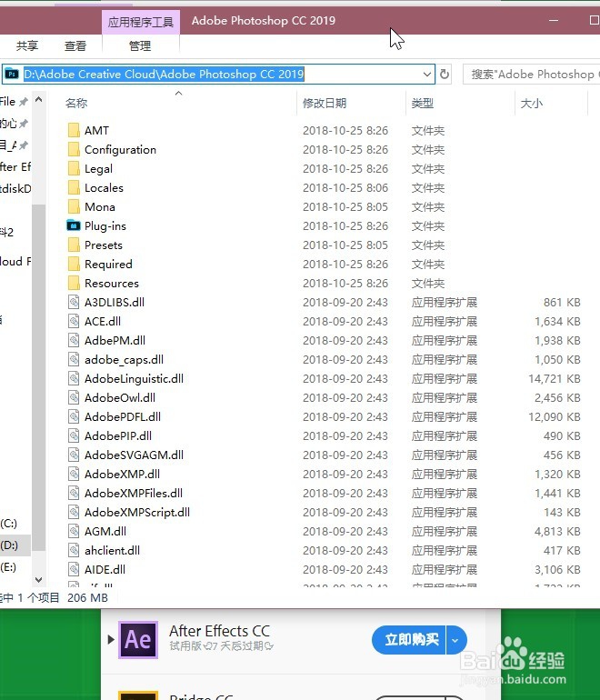Open the Plug-ins folder icon
This screenshot has height=700, width=600.
pos(74,225)
